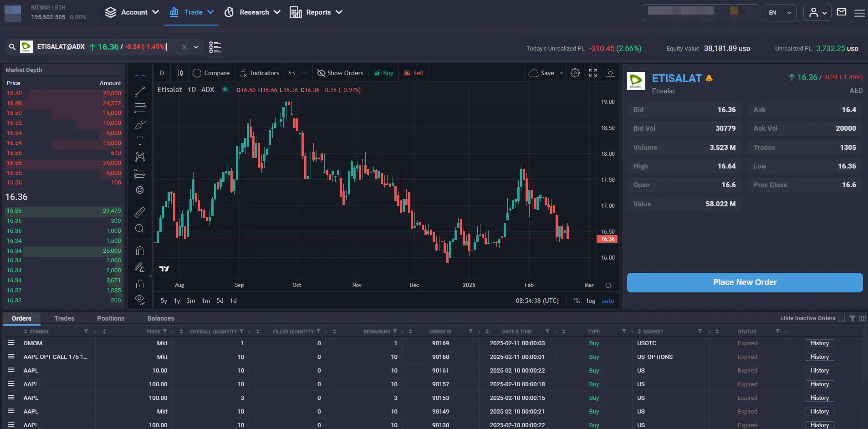The image size is (868, 429).
Task: Open the mail inbox icon
Action: coord(842,12)
